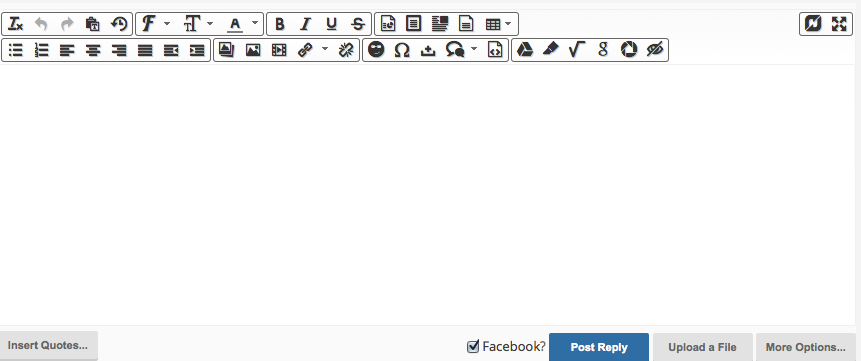Open the Font Size dropdown
The height and width of the screenshot is (361, 861).
[x=198, y=24]
